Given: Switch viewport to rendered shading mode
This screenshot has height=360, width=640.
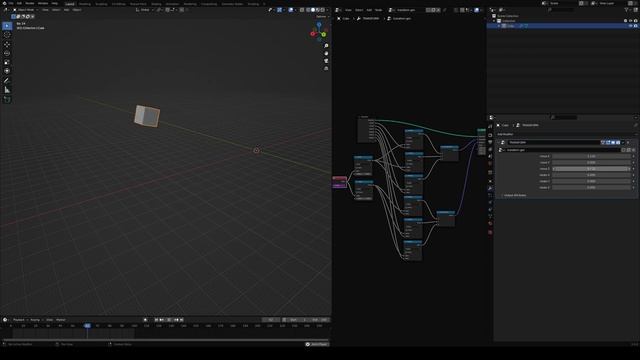Looking at the screenshot, I should click(322, 10).
